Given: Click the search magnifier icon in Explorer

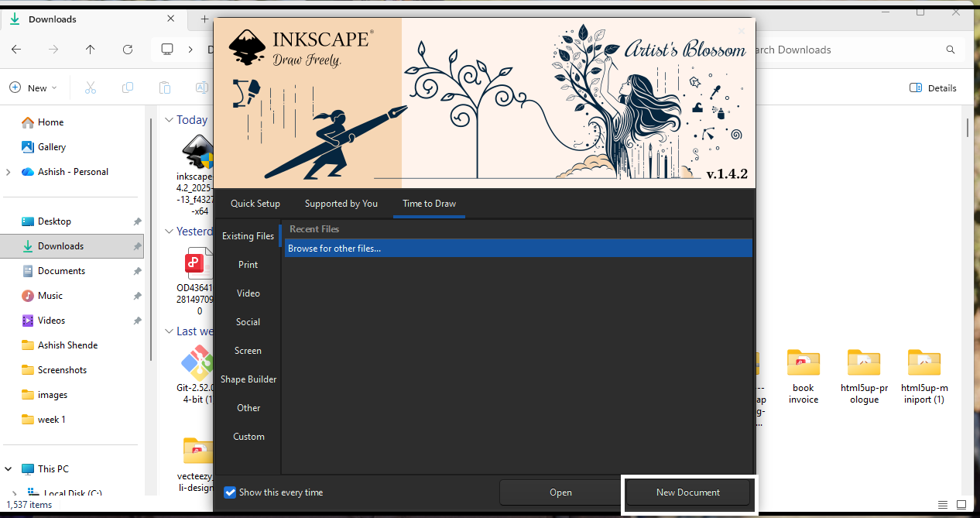Looking at the screenshot, I should [951, 50].
